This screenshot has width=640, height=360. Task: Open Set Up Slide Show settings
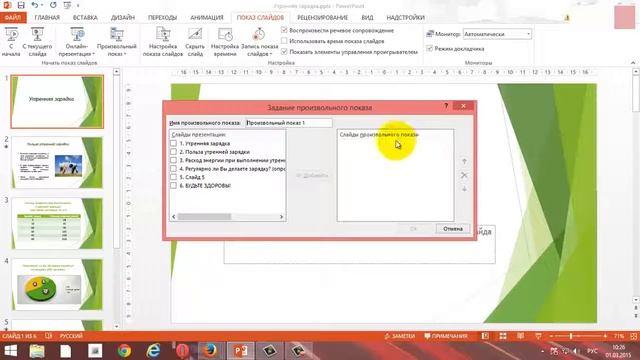pos(163,42)
